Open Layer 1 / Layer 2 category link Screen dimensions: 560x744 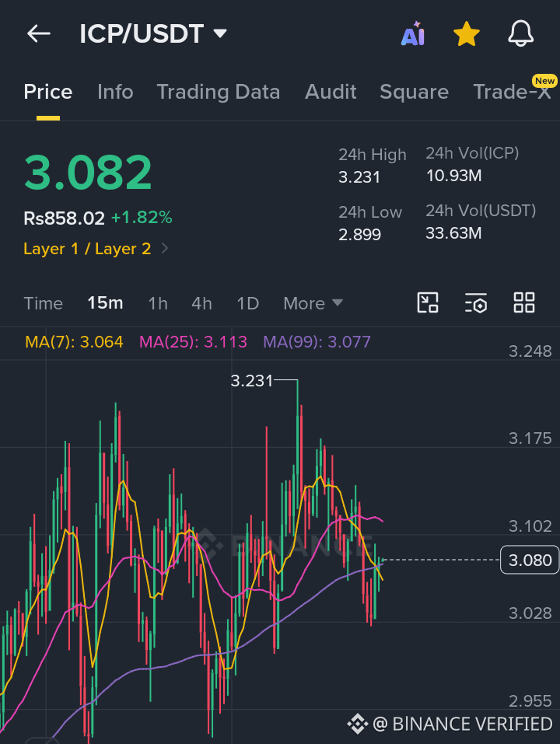coord(96,249)
